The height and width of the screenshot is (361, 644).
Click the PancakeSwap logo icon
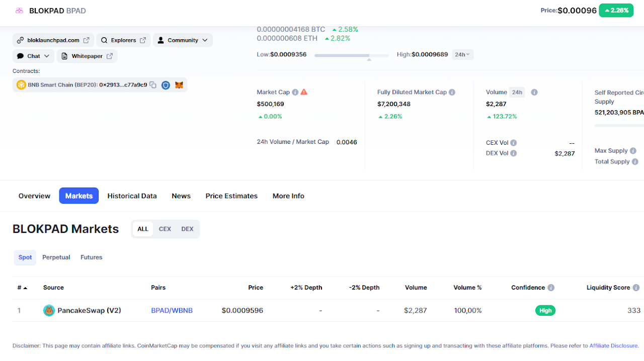(49, 310)
